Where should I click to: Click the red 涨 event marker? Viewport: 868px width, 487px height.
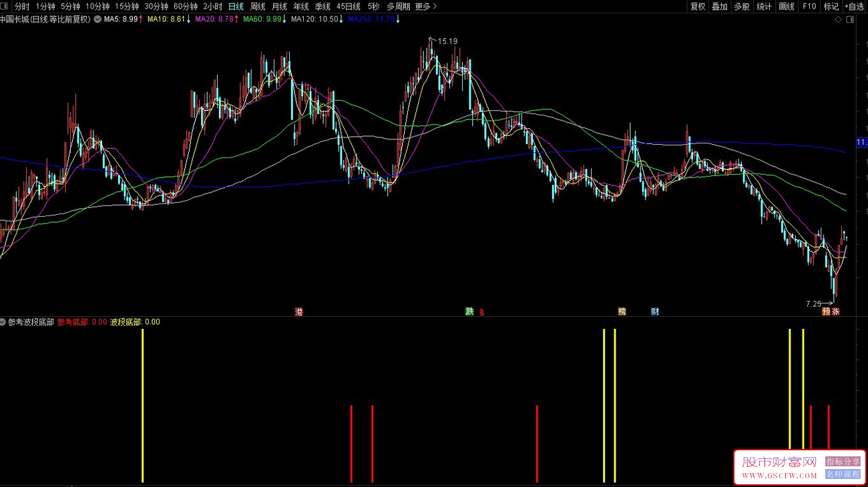835,312
